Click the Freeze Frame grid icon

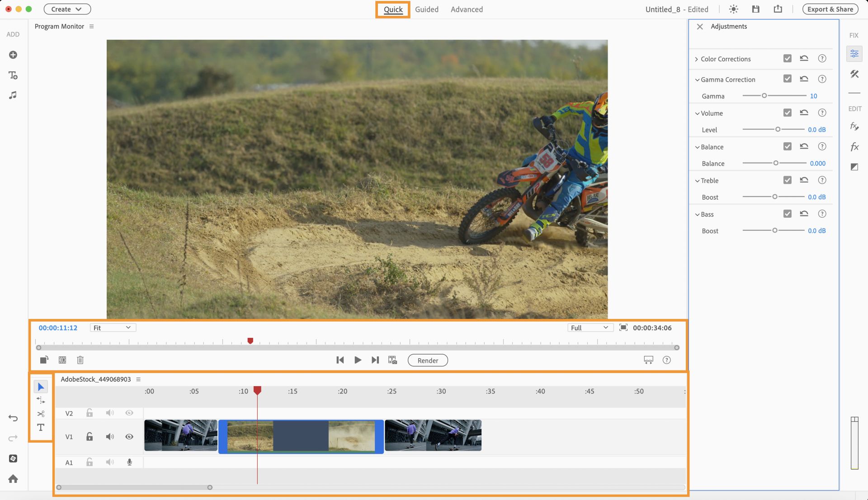62,360
